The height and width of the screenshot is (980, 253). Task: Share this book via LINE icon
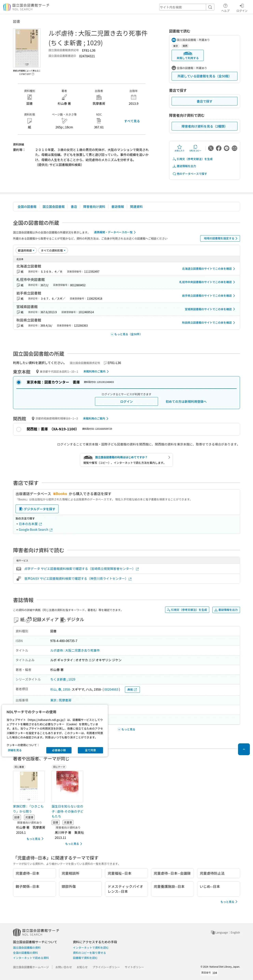(227, 148)
